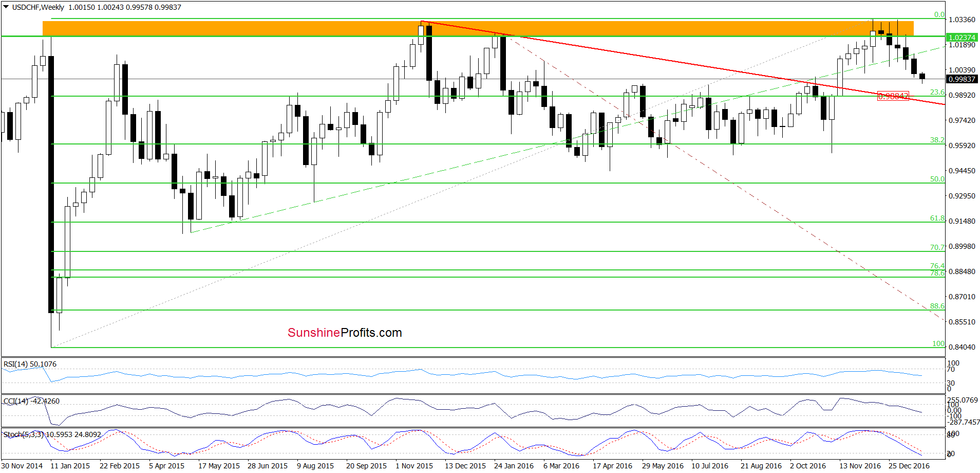Click the 13 Dec 2015 date label
The width and height of the screenshot is (980, 473).
click(465, 466)
